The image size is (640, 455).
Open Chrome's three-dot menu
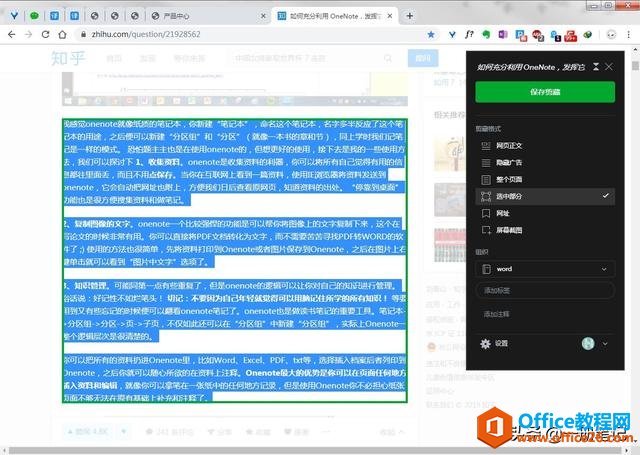[x=629, y=35]
